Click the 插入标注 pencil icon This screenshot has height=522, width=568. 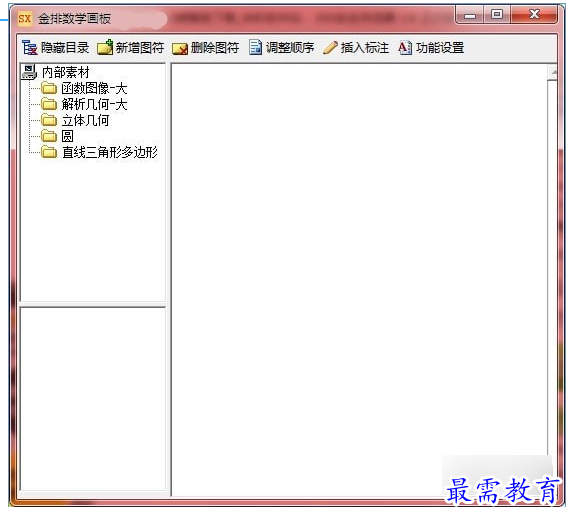[x=330, y=47]
